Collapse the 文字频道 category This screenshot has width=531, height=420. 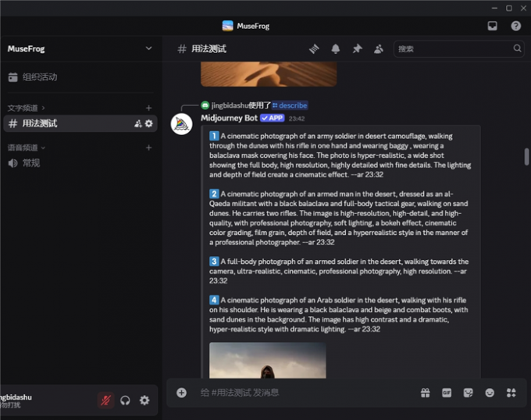tap(26, 108)
